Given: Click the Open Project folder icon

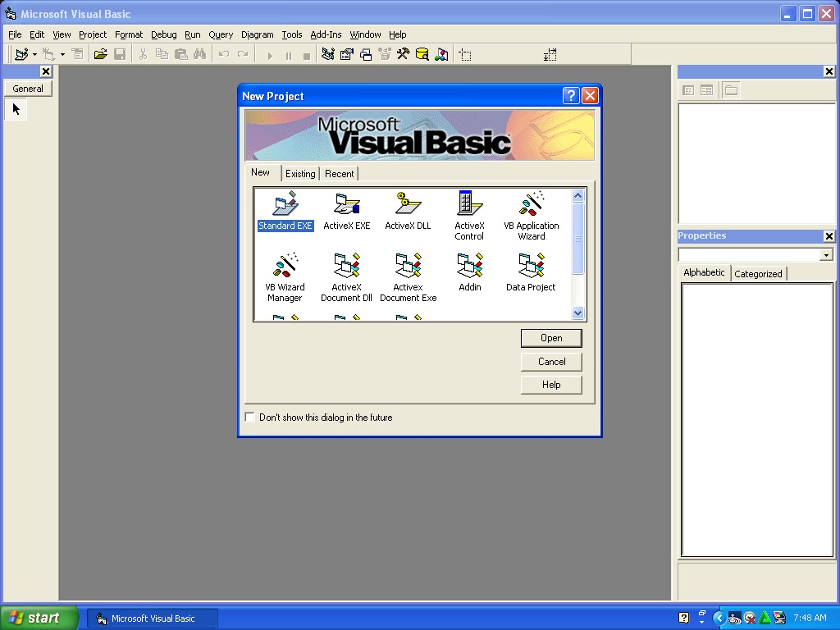Looking at the screenshot, I should tap(100, 54).
